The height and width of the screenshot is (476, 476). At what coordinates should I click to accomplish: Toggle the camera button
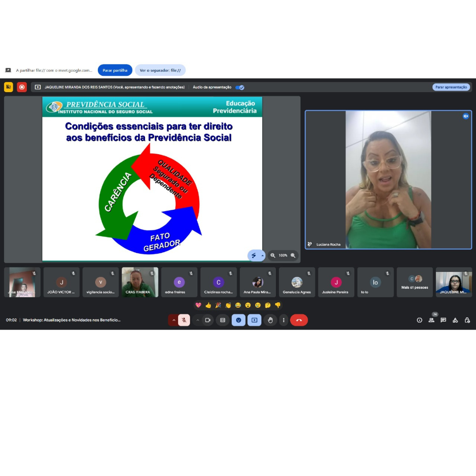pos(208,320)
